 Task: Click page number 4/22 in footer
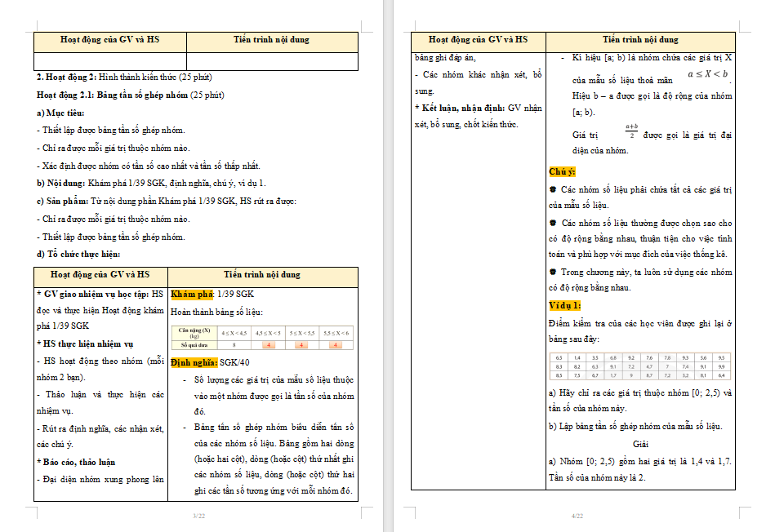577,516
